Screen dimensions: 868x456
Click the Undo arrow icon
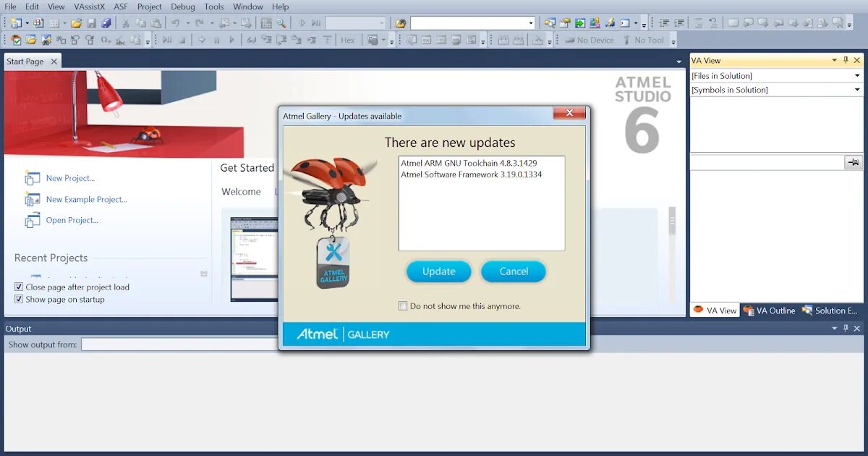click(176, 23)
